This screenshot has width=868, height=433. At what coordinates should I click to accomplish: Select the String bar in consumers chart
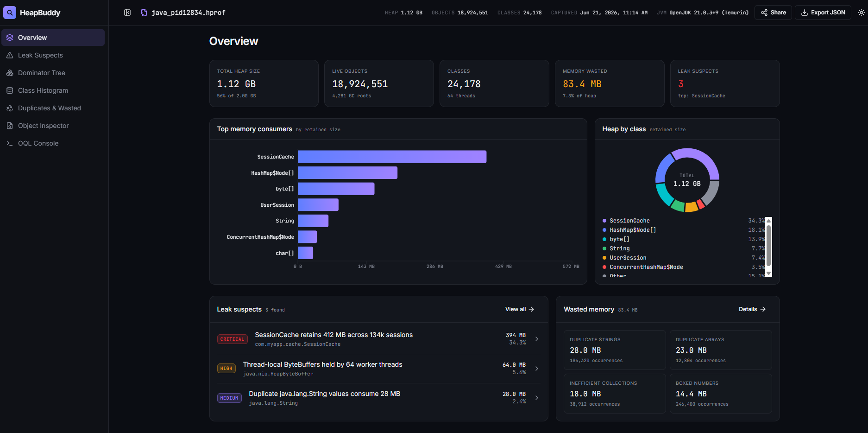(313, 221)
